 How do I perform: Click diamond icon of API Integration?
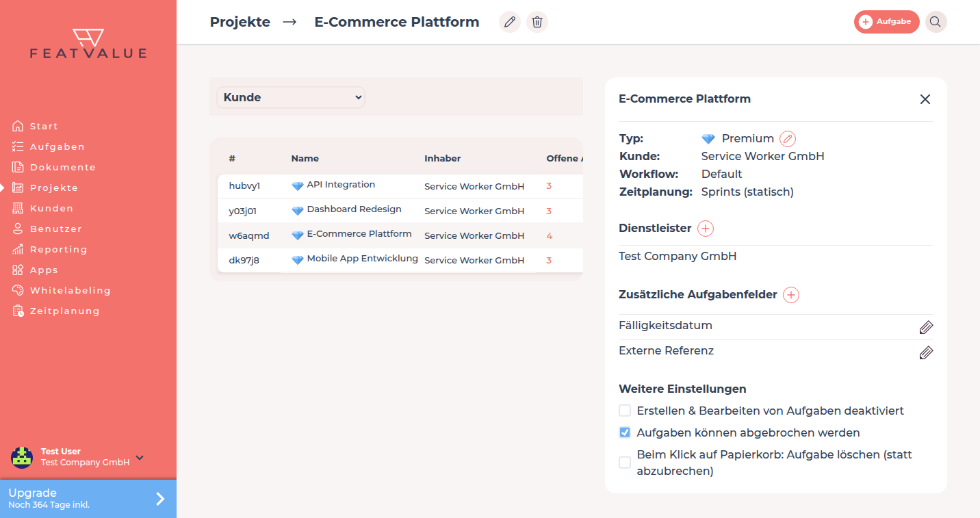pos(297,185)
